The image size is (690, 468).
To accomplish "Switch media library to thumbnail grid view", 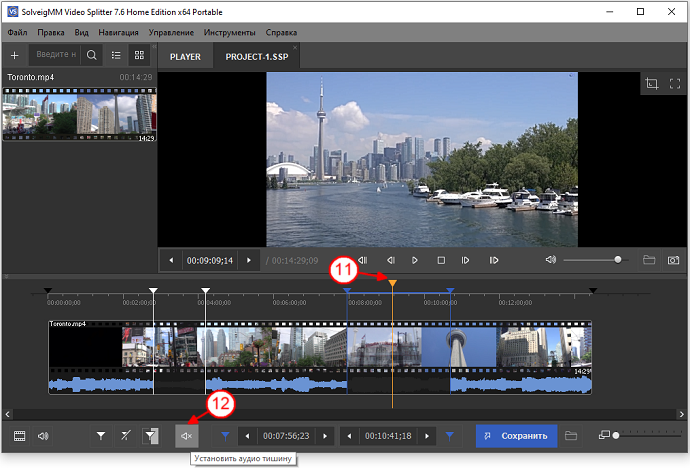I will tap(139, 55).
